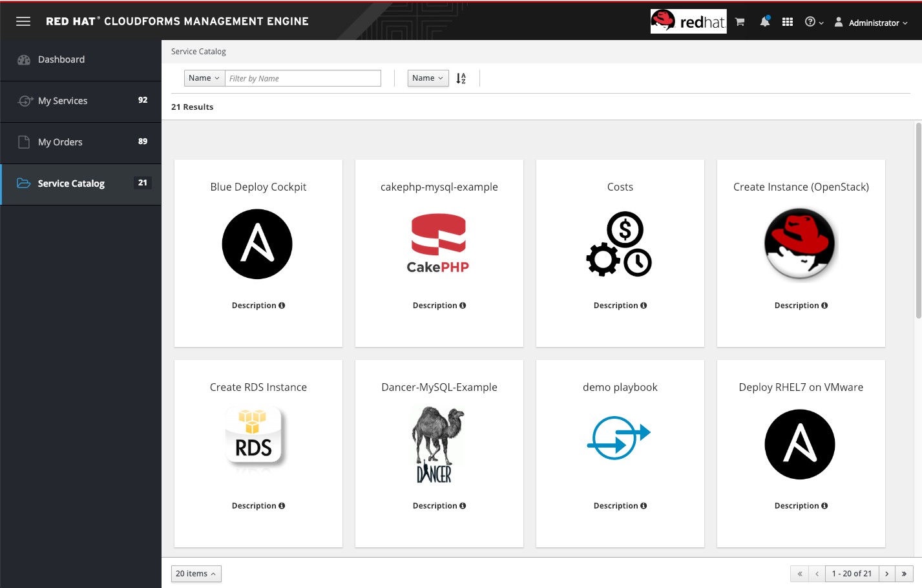Click Deploy RHEL7 on VMware title
This screenshot has width=922, height=588.
[801, 387]
